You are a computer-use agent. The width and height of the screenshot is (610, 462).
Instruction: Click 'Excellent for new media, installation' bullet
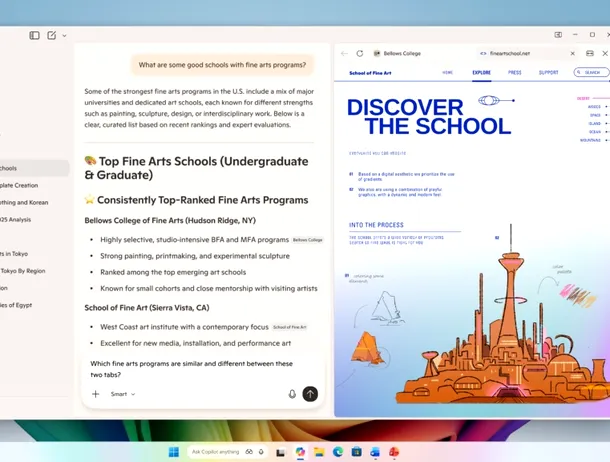pos(196,343)
